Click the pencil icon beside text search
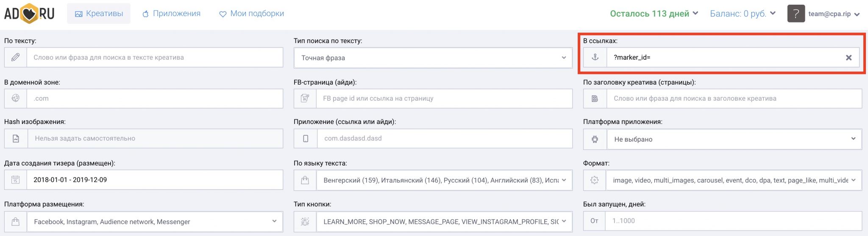868x236 pixels. 16,58
